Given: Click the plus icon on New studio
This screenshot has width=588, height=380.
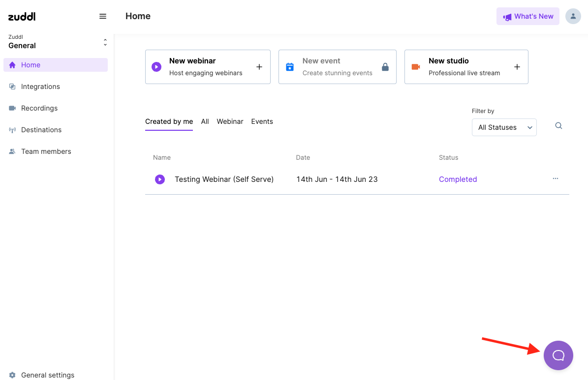Looking at the screenshot, I should click(517, 67).
